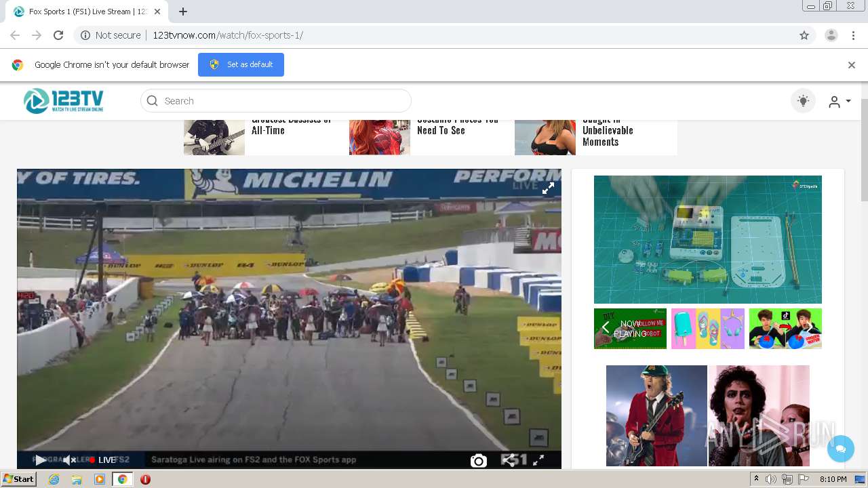Show hidden system tray icons
The image size is (868, 488).
pyautogui.click(x=756, y=479)
